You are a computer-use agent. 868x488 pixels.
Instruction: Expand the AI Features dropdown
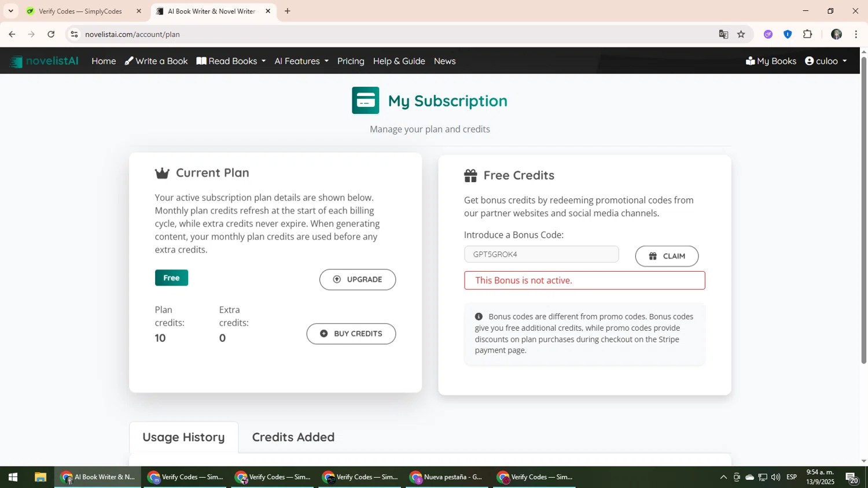click(301, 61)
